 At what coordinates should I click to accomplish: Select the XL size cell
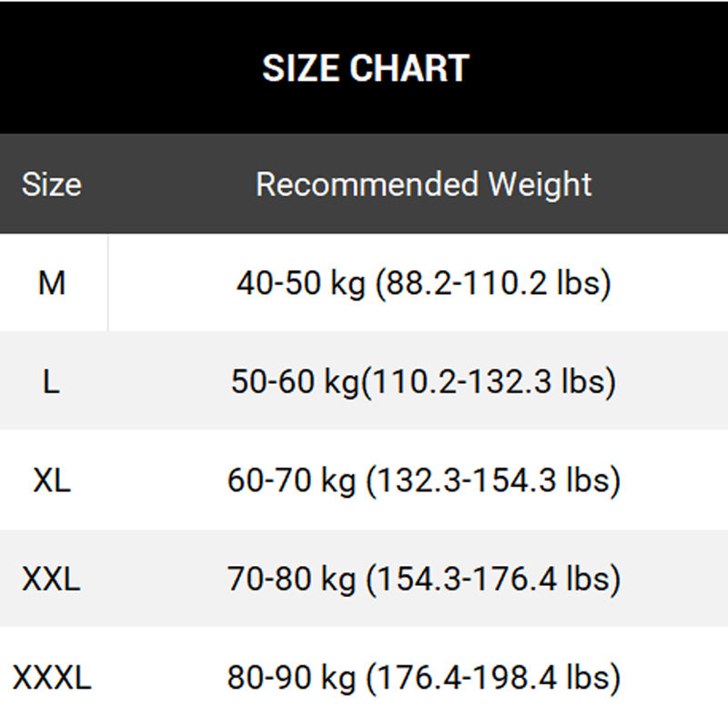52,480
